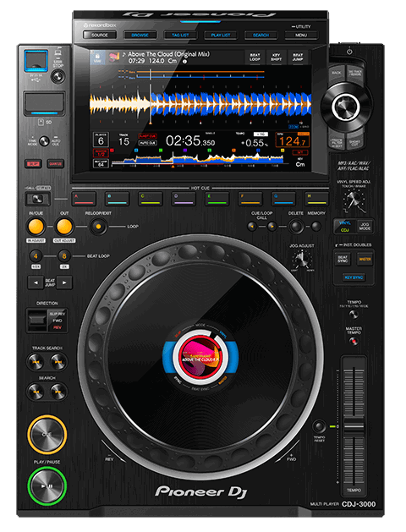Toggle the MASTER button
This screenshot has height=532, width=406.
pyautogui.click(x=365, y=259)
